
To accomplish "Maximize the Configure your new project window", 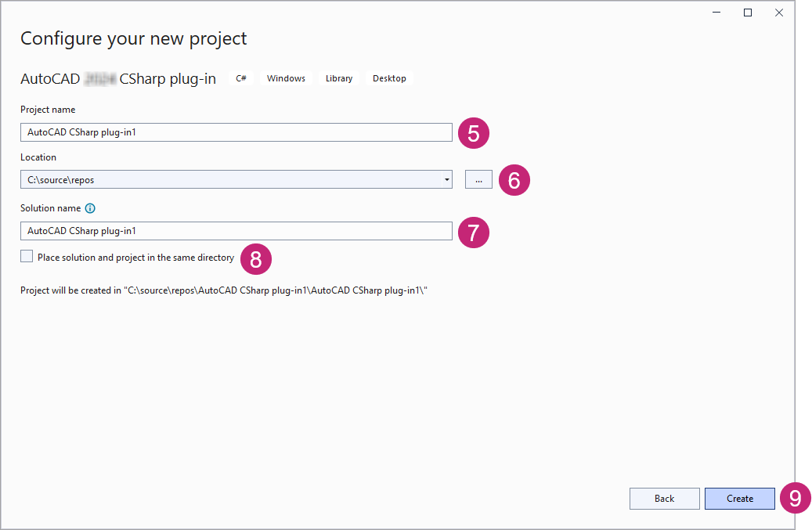I will [x=748, y=13].
